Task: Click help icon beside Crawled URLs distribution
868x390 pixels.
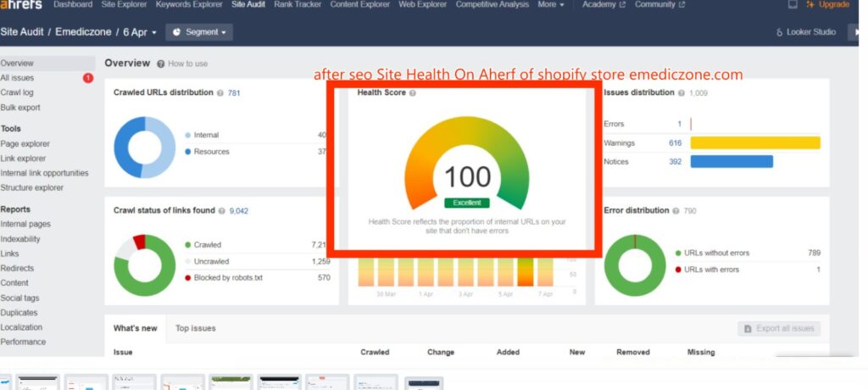Action: tap(220, 93)
